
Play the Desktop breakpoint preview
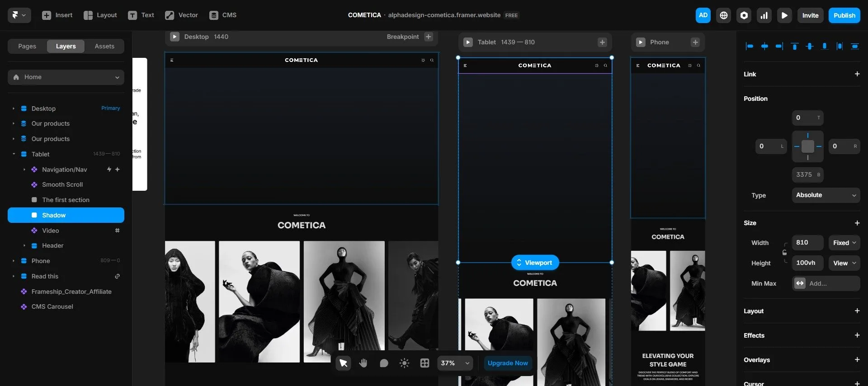pyautogui.click(x=175, y=37)
